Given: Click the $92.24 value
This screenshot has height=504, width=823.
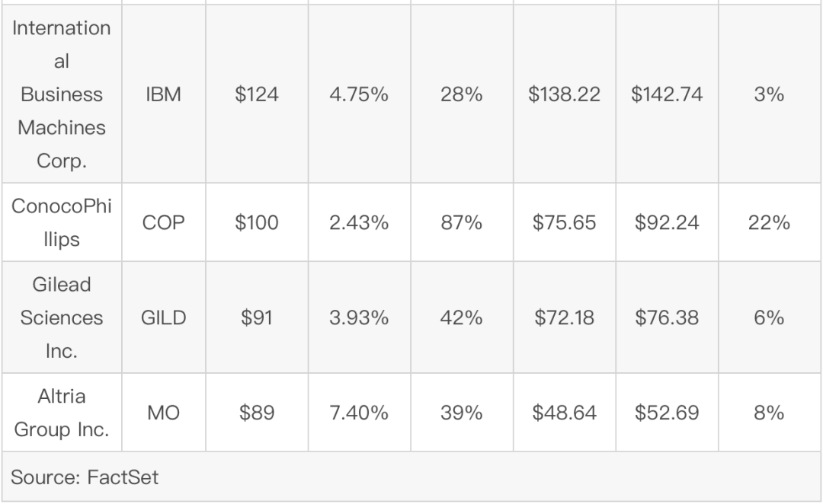Looking at the screenshot, I should (667, 223).
